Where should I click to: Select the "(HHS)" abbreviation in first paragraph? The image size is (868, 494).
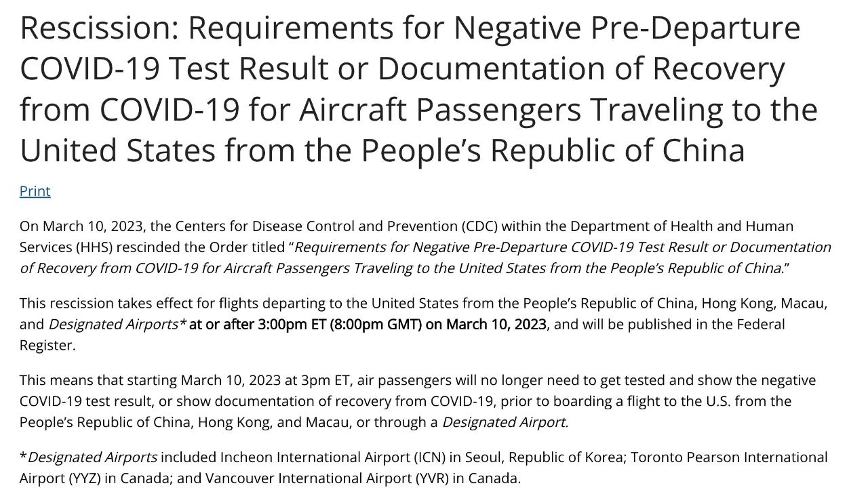tap(90, 247)
